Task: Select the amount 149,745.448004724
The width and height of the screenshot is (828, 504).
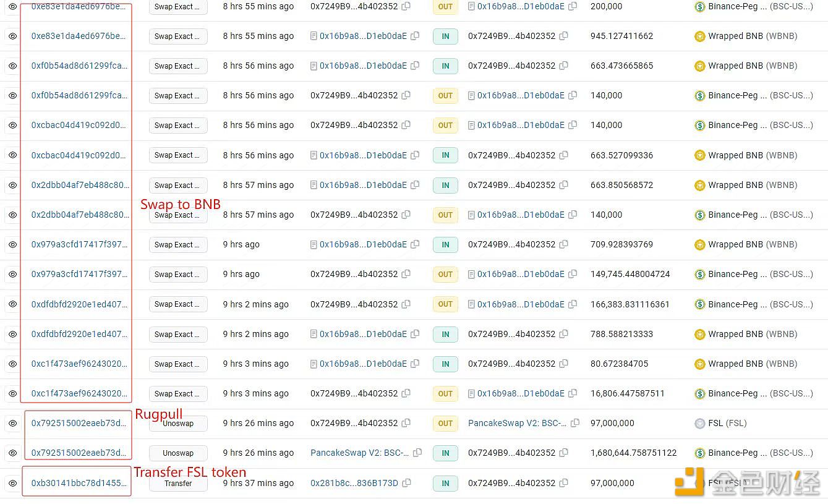Action: 630,275
